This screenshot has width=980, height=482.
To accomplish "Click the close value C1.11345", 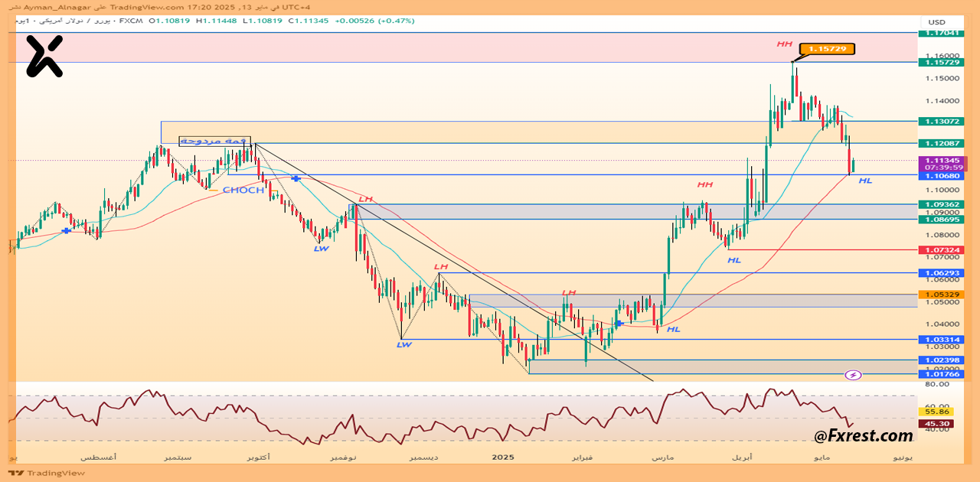I will coord(308,21).
